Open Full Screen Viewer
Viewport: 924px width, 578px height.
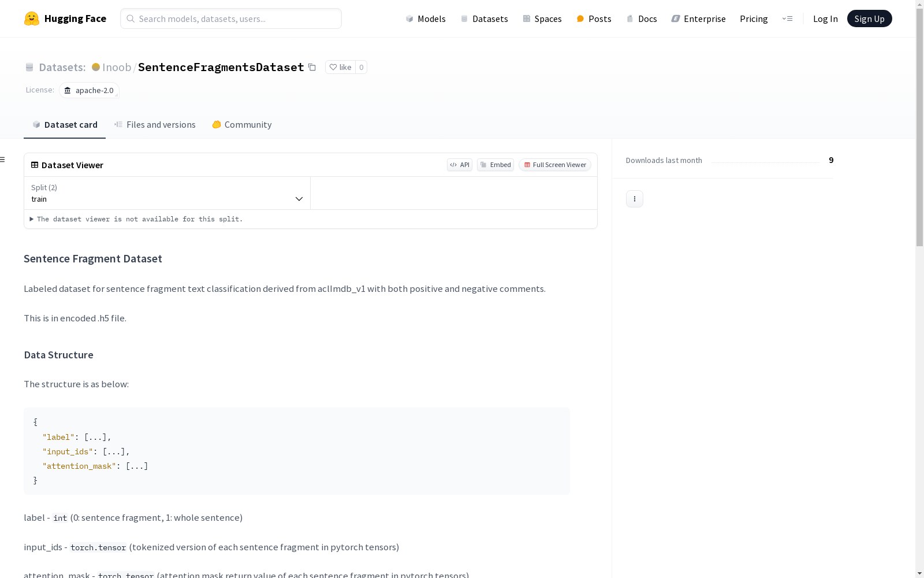[555, 165]
